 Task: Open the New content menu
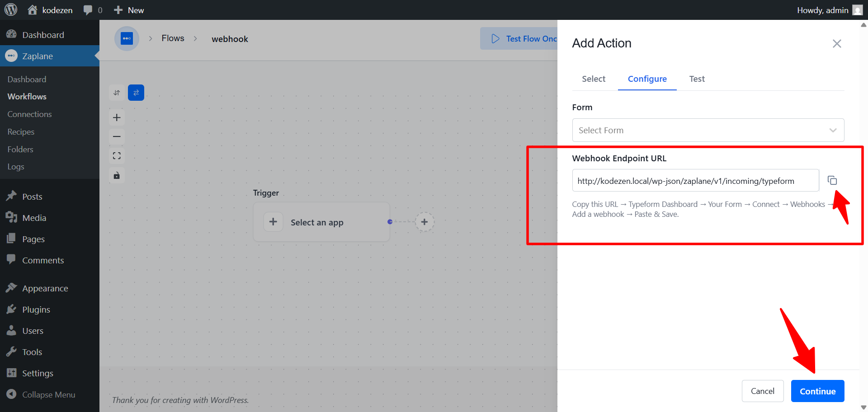coord(129,10)
